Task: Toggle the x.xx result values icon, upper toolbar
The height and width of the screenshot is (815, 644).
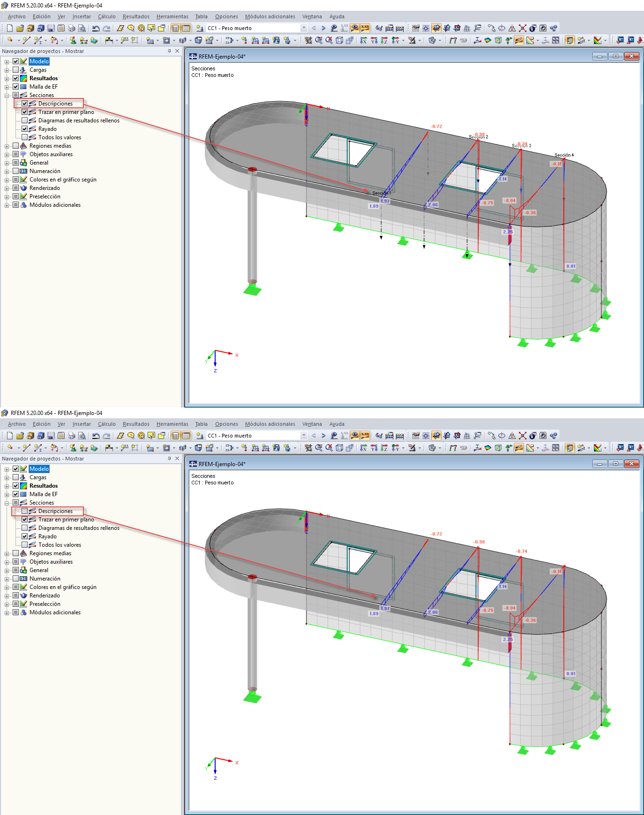Action: 365,28
